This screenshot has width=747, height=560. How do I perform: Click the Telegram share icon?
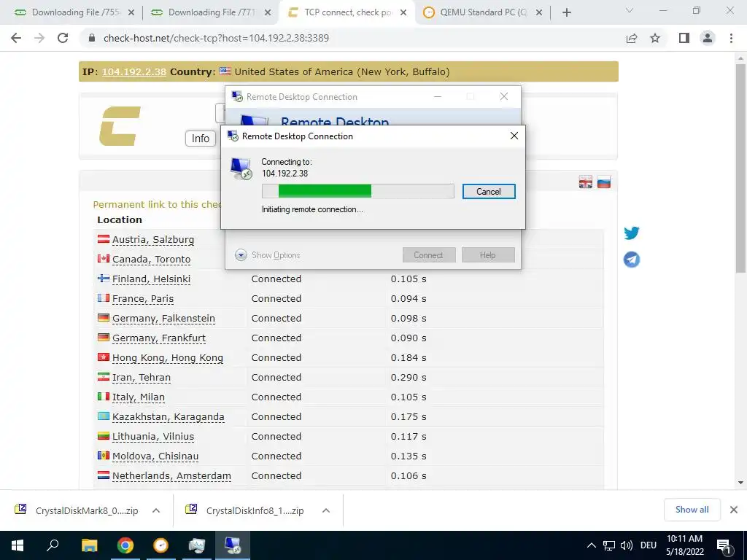tap(631, 260)
